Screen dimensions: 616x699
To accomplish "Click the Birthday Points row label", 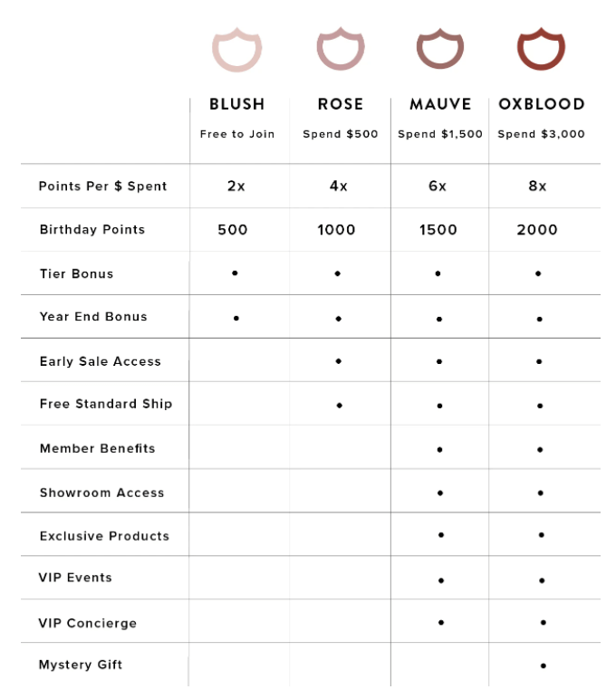I will [92, 229].
